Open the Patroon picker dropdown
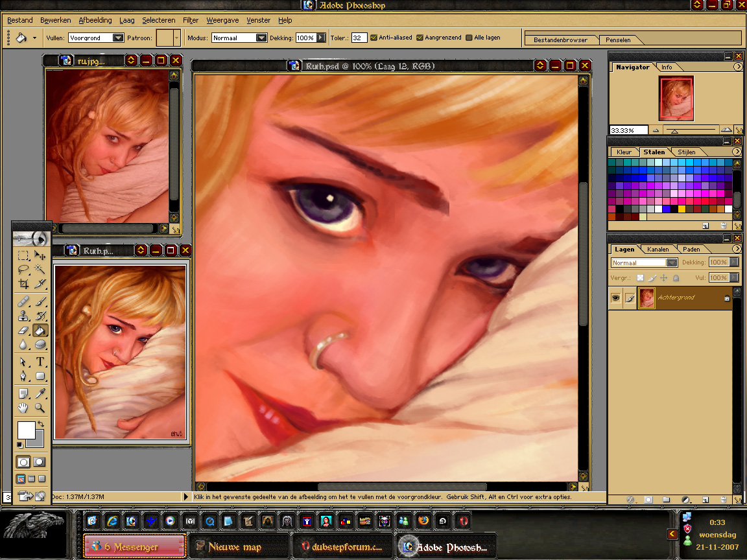 177,38
